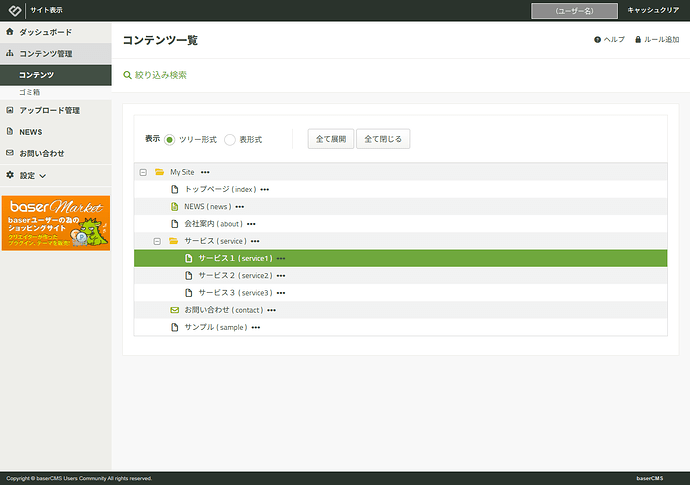Select ツリー形式 radio button

[169, 140]
